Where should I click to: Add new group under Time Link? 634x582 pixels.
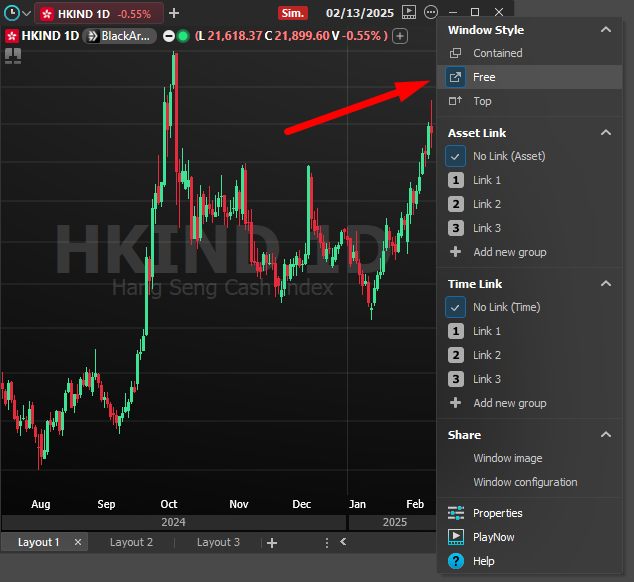point(509,403)
